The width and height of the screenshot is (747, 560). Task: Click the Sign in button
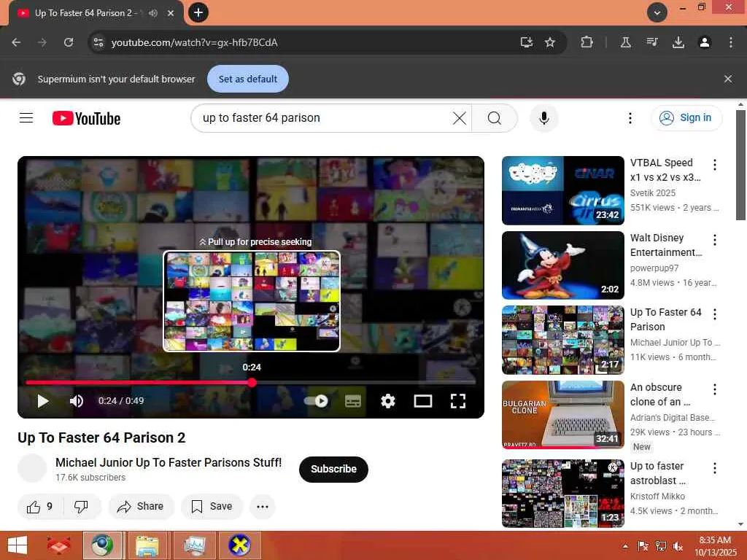coord(686,117)
